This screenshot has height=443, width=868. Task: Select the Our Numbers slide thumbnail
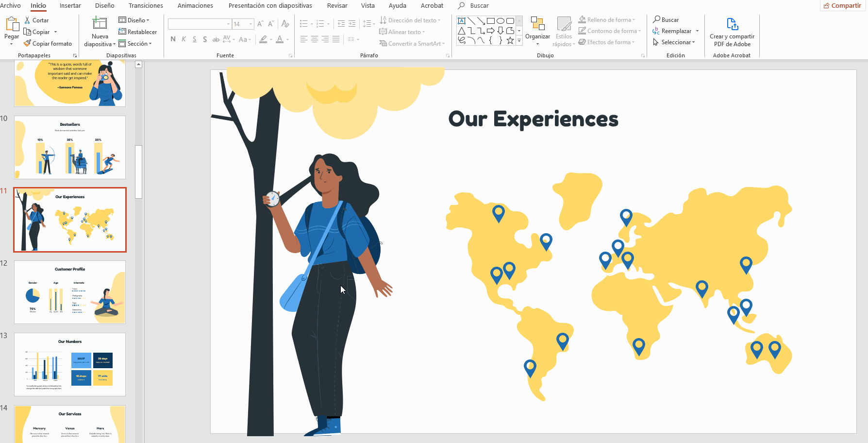coord(70,364)
